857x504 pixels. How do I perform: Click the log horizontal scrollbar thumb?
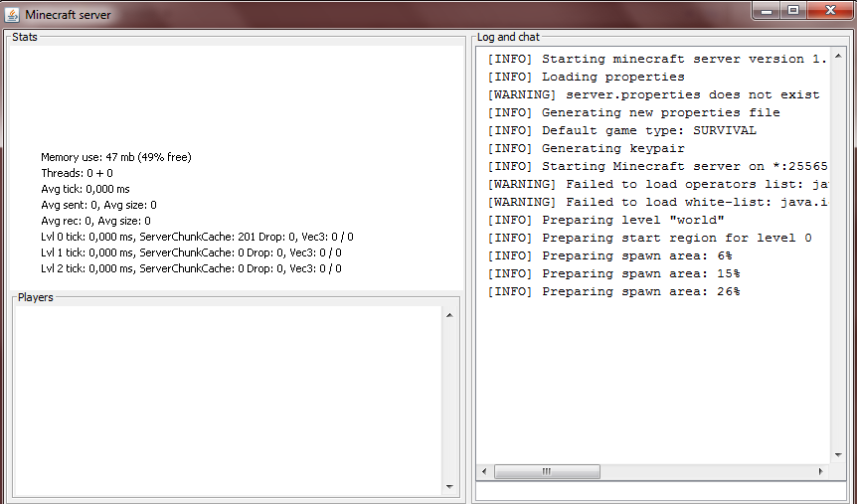click(x=547, y=471)
